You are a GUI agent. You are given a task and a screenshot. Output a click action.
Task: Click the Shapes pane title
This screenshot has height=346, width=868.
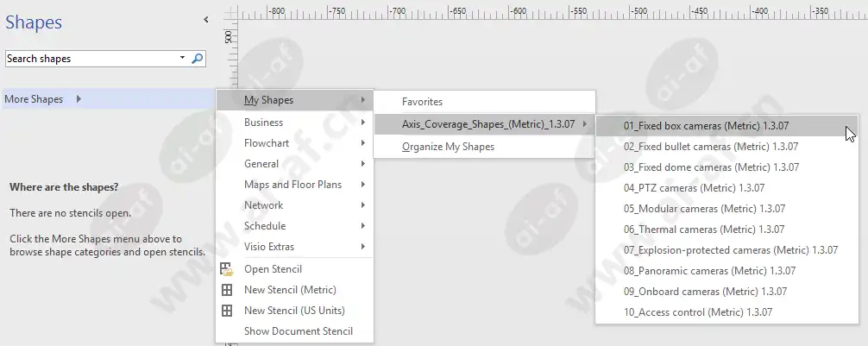(34, 22)
